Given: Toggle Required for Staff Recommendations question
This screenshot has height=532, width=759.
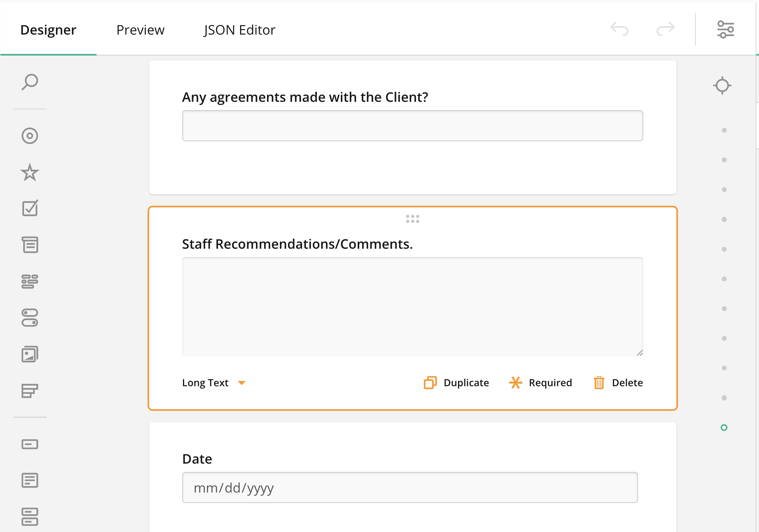Looking at the screenshot, I should (540, 382).
